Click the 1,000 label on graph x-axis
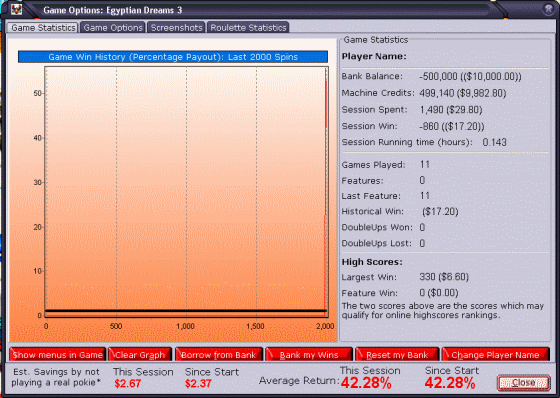This screenshot has width=560, height=398. point(185,326)
